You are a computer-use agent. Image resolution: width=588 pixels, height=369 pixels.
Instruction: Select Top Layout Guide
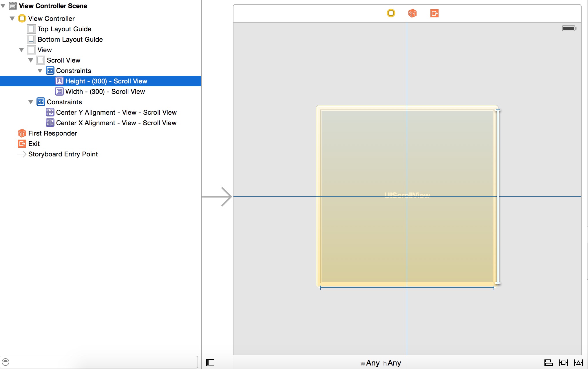(x=101, y=29)
